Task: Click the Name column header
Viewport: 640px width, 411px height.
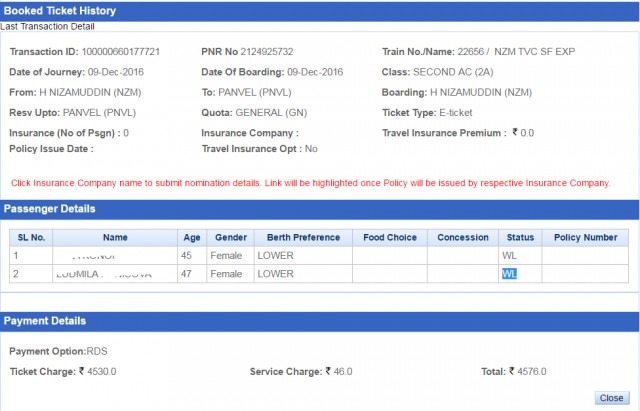Action: pos(115,238)
